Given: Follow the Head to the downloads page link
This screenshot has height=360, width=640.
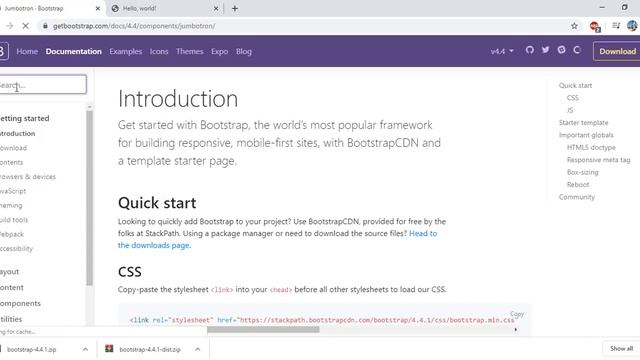Looking at the screenshot, I should point(423,233).
